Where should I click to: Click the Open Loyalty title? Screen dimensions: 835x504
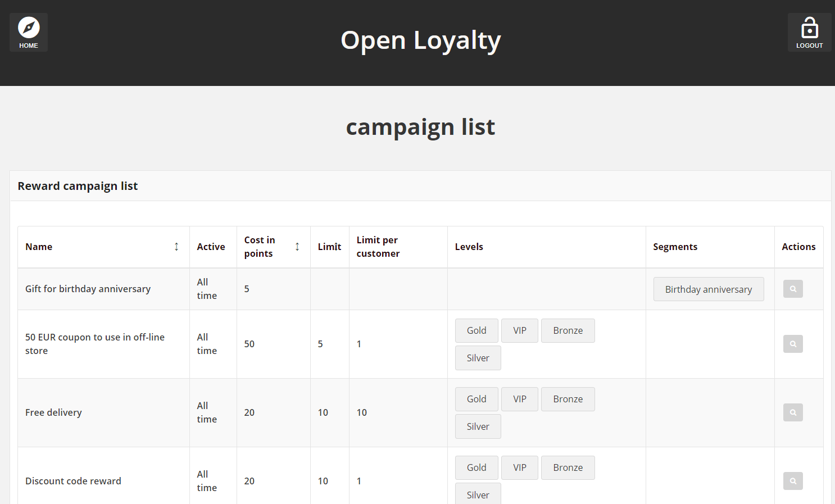pos(420,40)
